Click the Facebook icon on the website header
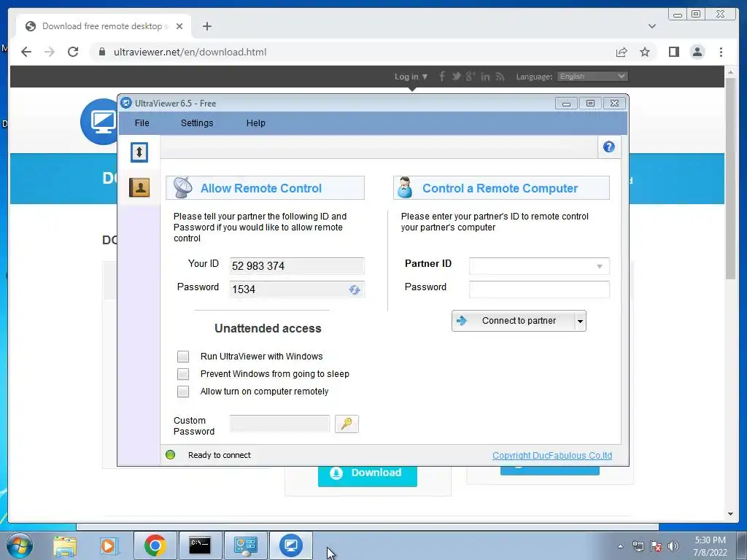747x560 pixels. pos(441,76)
